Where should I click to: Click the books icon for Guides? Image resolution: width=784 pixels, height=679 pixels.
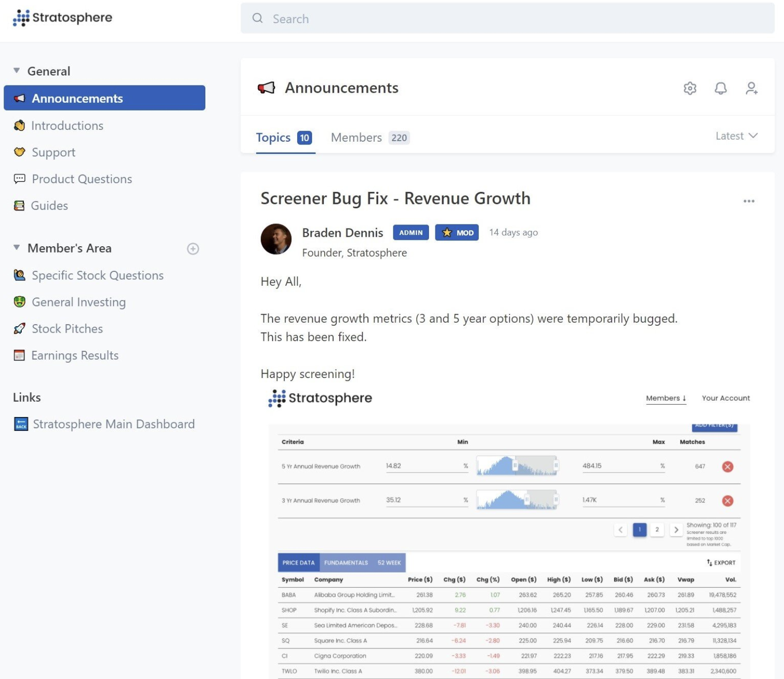19,205
